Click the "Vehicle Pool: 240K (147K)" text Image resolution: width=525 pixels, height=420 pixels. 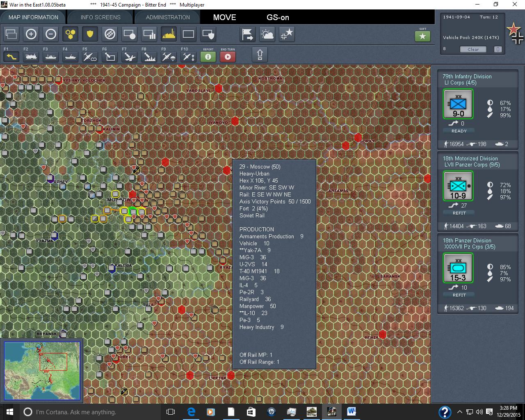click(471, 37)
